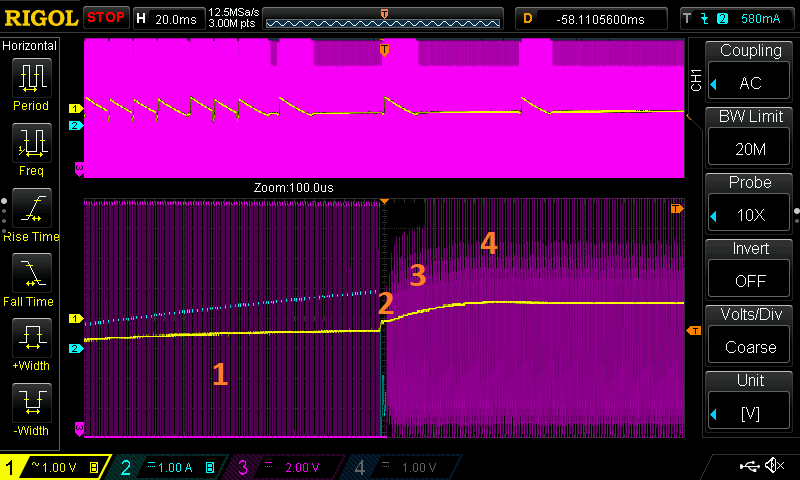
Task: Click the channel 2 ground marker in the main window
Action: [76, 125]
